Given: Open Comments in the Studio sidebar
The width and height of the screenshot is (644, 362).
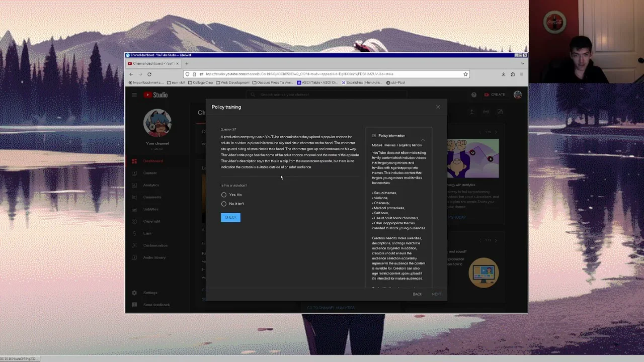Looking at the screenshot, I should 152,197.
